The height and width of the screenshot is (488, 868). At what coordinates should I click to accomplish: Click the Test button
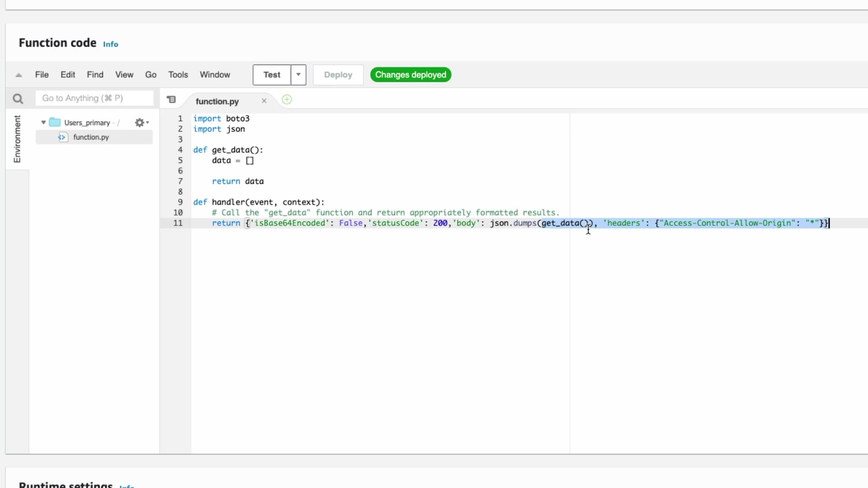[x=272, y=75]
